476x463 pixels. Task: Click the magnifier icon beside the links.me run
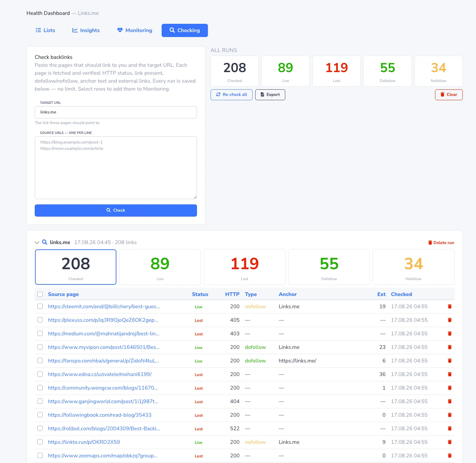point(45,242)
